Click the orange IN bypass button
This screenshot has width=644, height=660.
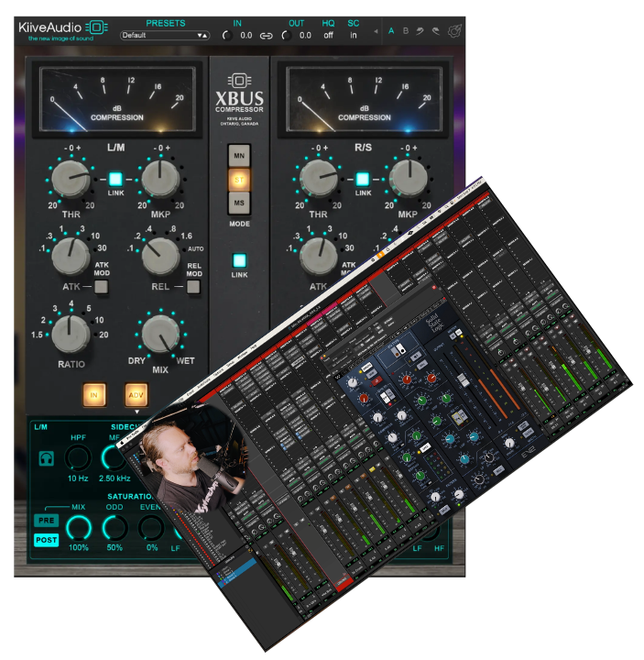click(93, 395)
